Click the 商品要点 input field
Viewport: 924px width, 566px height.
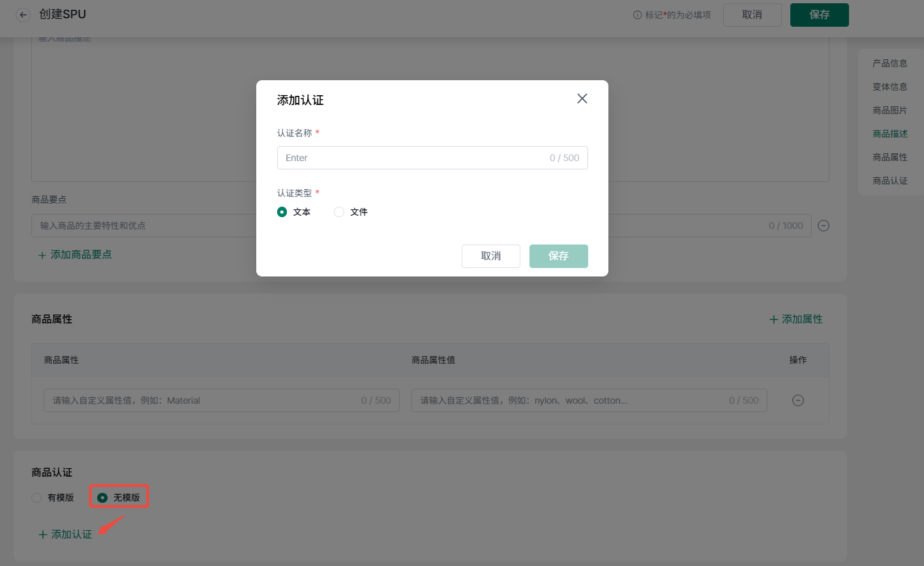click(421, 226)
